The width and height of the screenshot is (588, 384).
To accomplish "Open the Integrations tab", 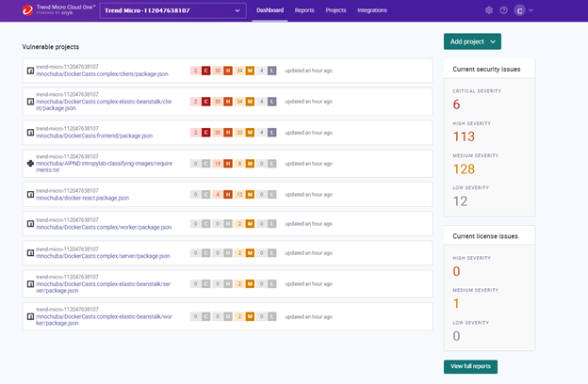I will [372, 10].
